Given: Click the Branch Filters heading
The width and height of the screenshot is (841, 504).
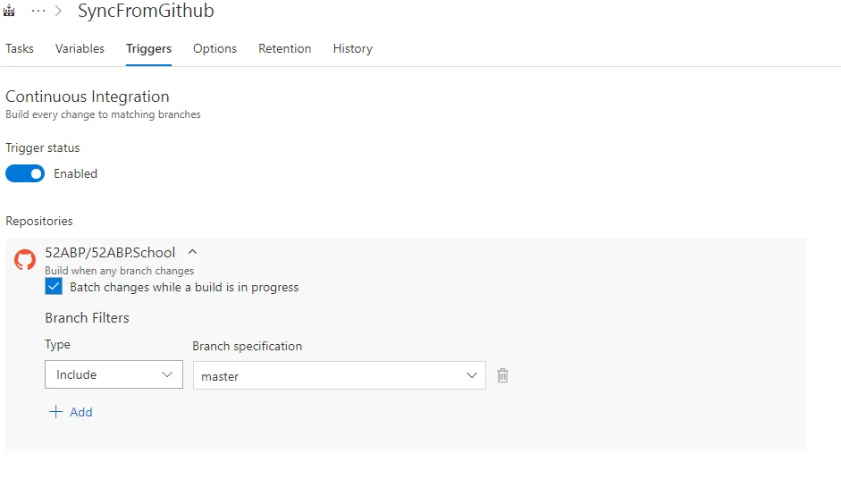Looking at the screenshot, I should pyautogui.click(x=87, y=318).
